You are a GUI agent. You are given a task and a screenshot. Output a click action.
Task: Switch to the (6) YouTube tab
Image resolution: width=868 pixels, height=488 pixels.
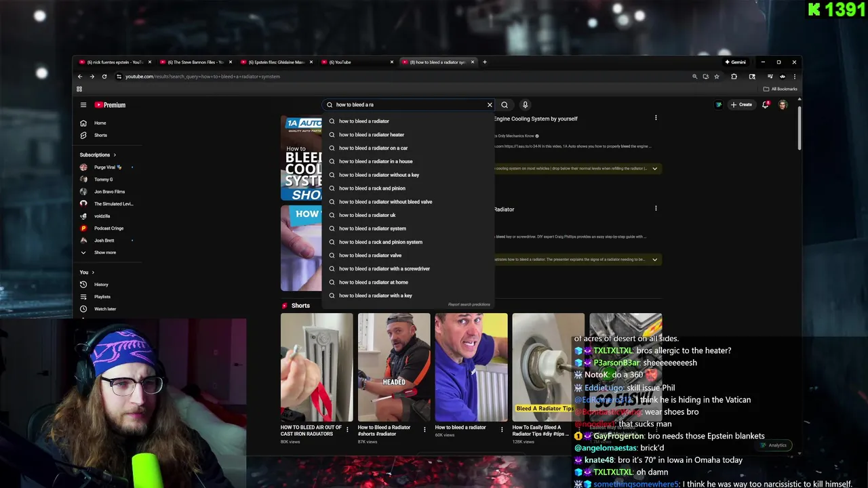356,62
